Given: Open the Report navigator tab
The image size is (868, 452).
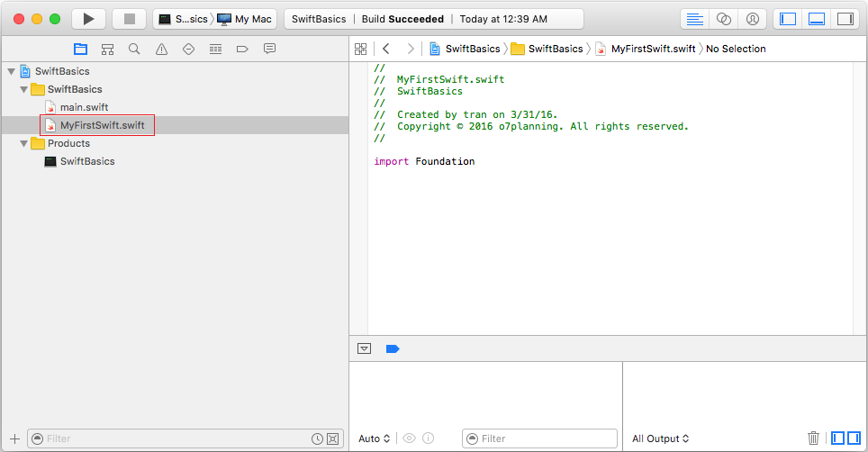Looking at the screenshot, I should pos(269,50).
